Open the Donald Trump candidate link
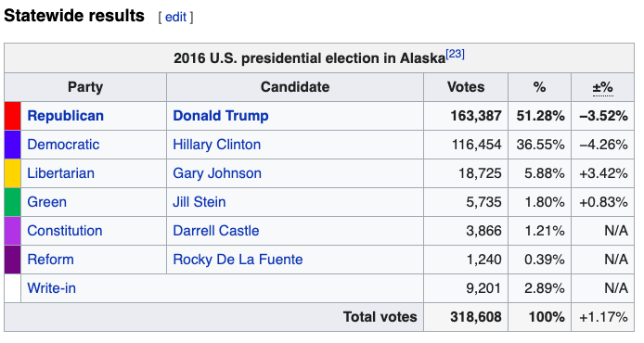The image size is (644, 343). point(221,116)
